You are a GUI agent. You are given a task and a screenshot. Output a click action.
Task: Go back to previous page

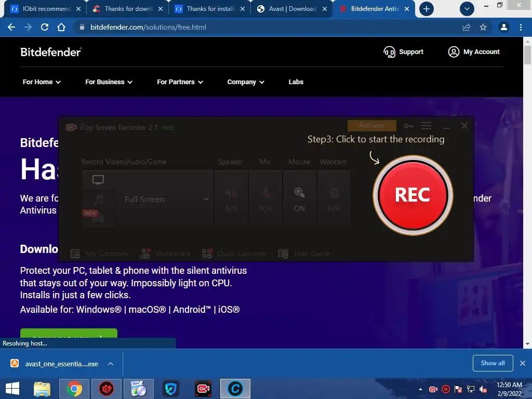pyautogui.click(x=11, y=27)
